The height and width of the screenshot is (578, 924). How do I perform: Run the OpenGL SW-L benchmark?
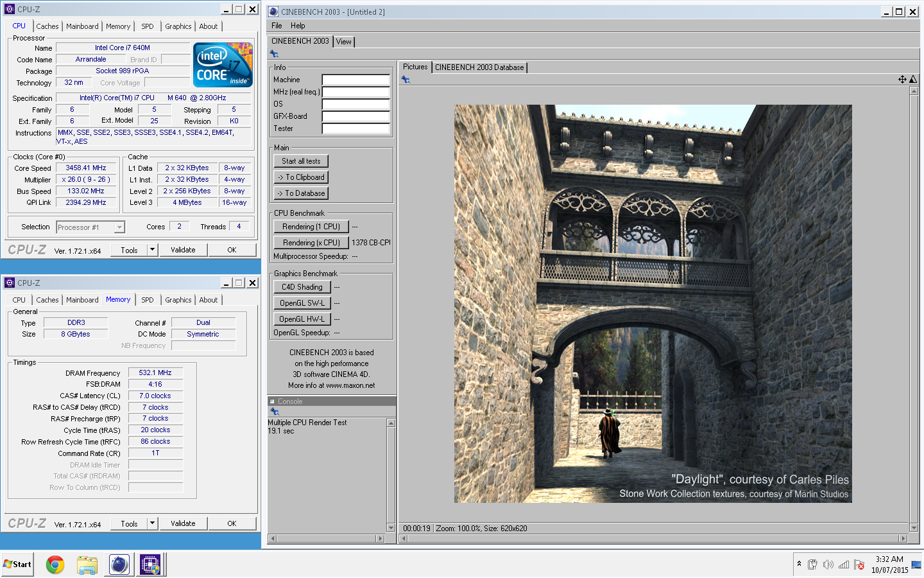click(x=302, y=303)
